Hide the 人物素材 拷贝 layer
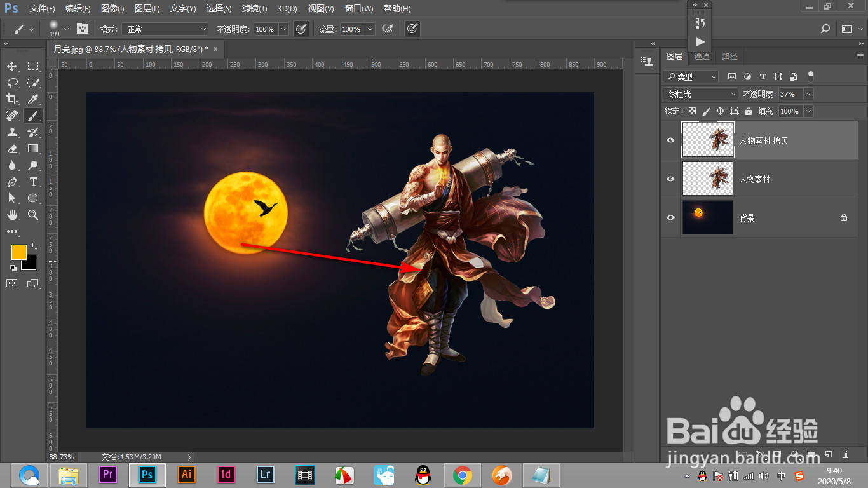Image resolution: width=868 pixels, height=488 pixels. coord(670,140)
